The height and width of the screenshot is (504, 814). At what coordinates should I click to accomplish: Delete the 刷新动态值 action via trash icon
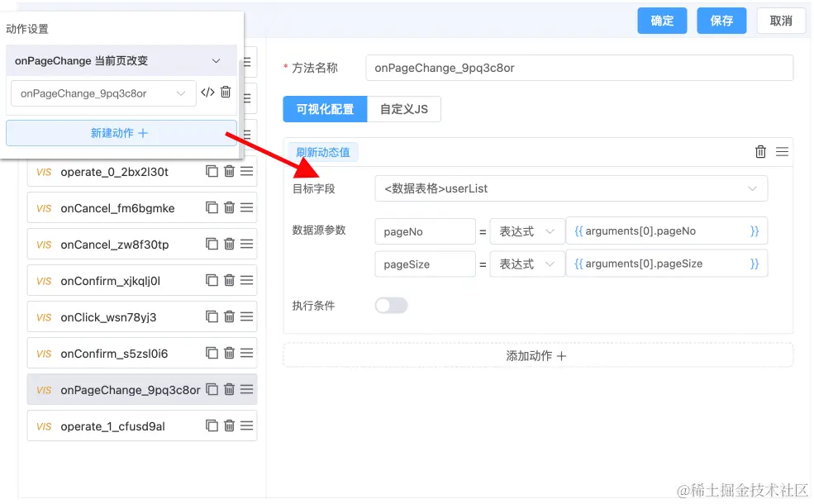[760, 151]
